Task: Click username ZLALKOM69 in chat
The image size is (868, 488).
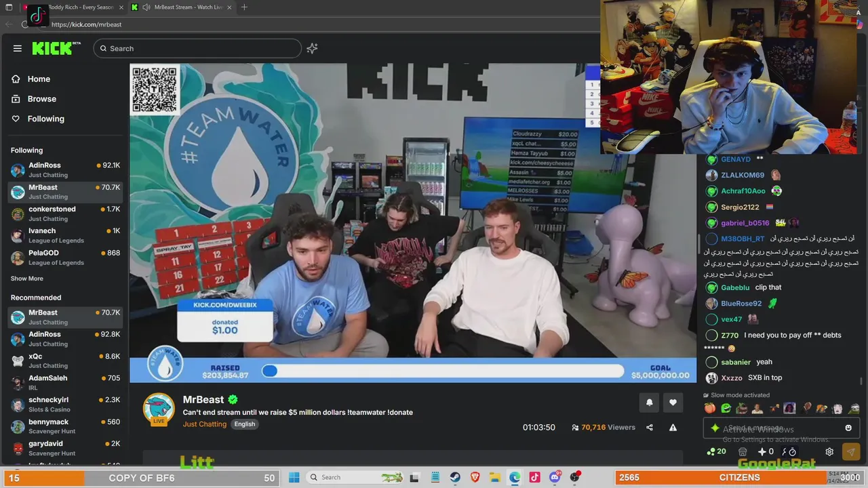Action: pyautogui.click(x=743, y=175)
